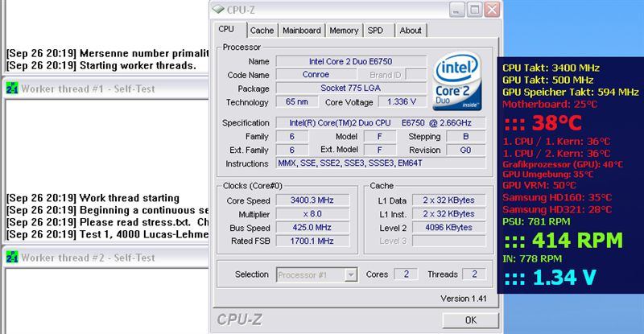Click the Worker thread #1 - Self-Test title bar
This screenshot has width=644, height=334.
(x=105, y=89)
